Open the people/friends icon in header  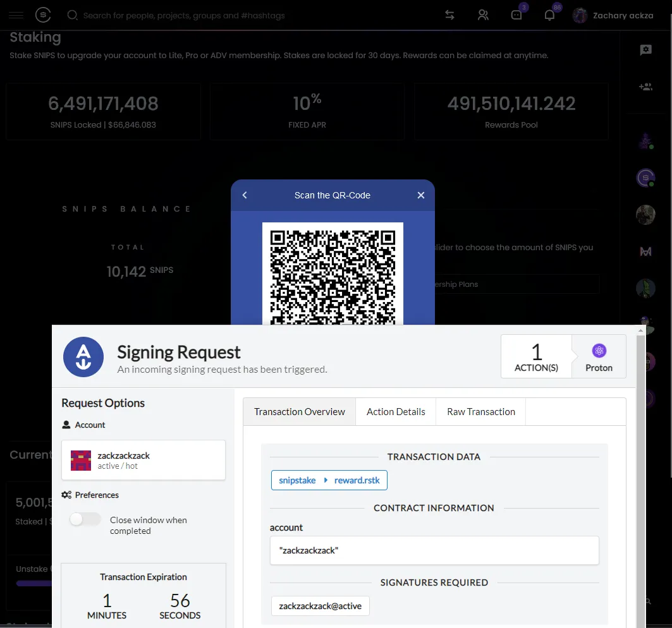tap(483, 15)
